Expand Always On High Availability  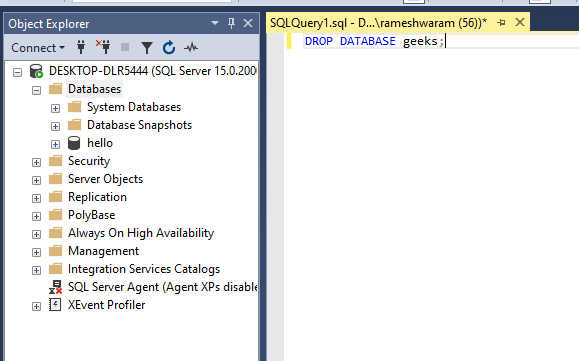coord(36,234)
